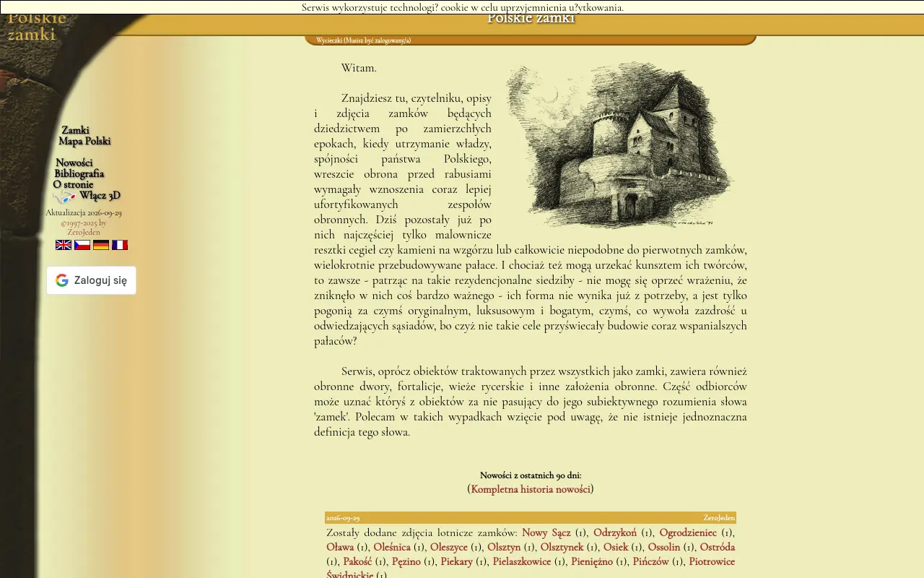This screenshot has height=578, width=924.
Task: Open Mapa Polski page
Action: pos(84,142)
